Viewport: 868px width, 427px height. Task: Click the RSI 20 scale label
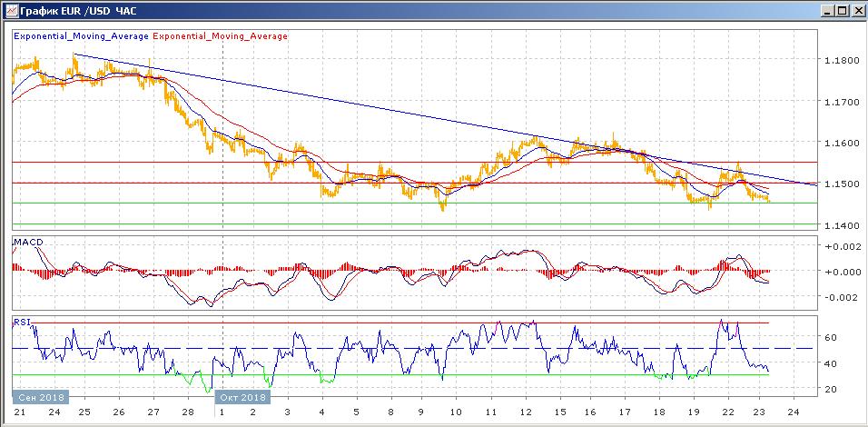(830, 390)
